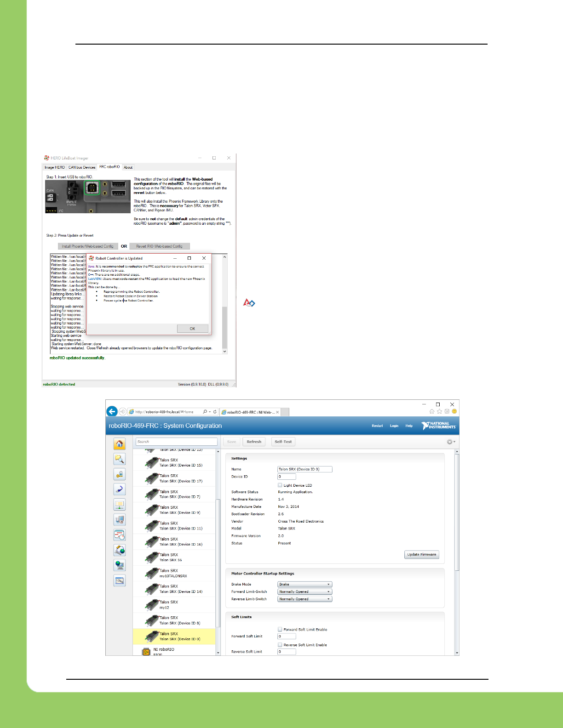Click the Update Firmware button
Screen dimensions: 563x728
[422, 554]
